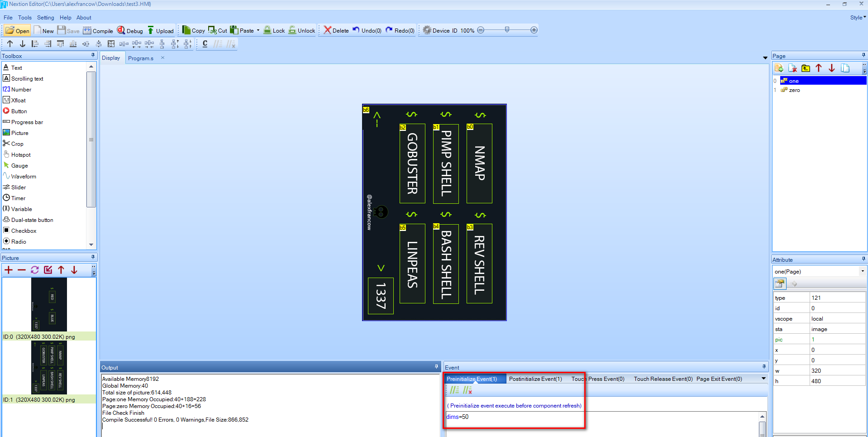Toggle auto-hide pin on Output panel
The height and width of the screenshot is (437, 868).
click(x=436, y=367)
